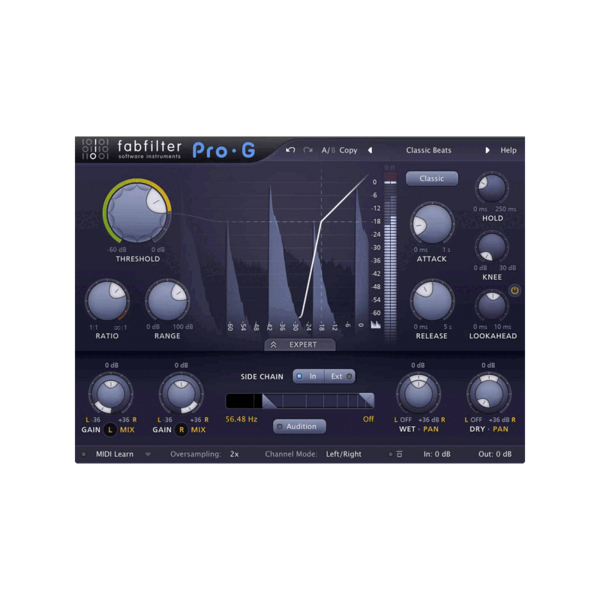Click the left Gain Mix knob

pyautogui.click(x=111, y=393)
